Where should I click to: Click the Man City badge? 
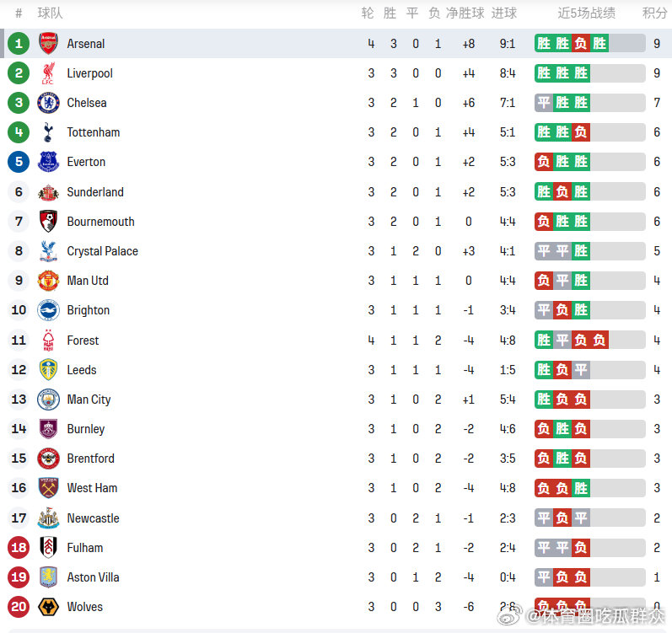pos(48,400)
